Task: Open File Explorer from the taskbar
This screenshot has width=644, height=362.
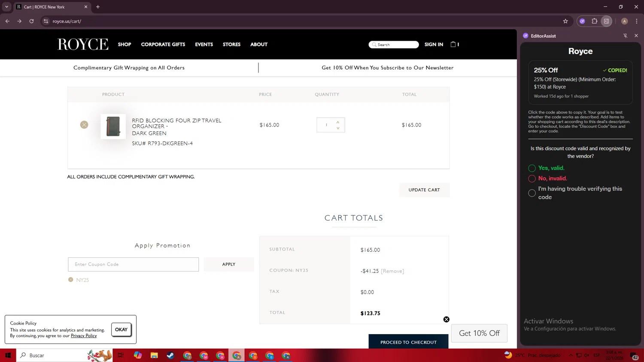Action: coord(154,355)
